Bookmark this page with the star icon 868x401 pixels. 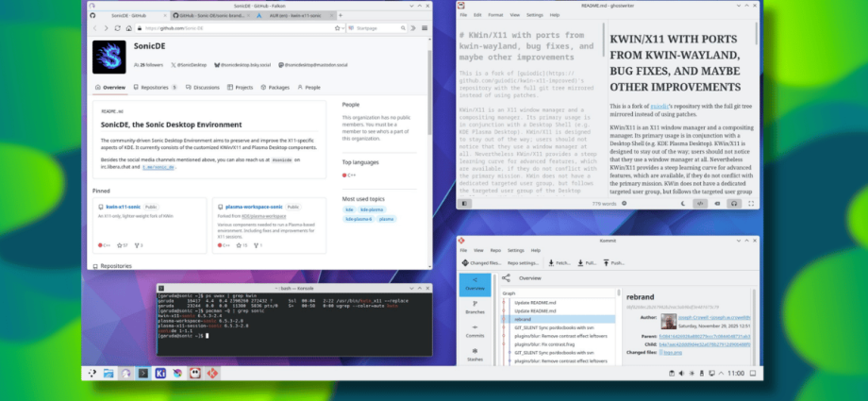337,28
